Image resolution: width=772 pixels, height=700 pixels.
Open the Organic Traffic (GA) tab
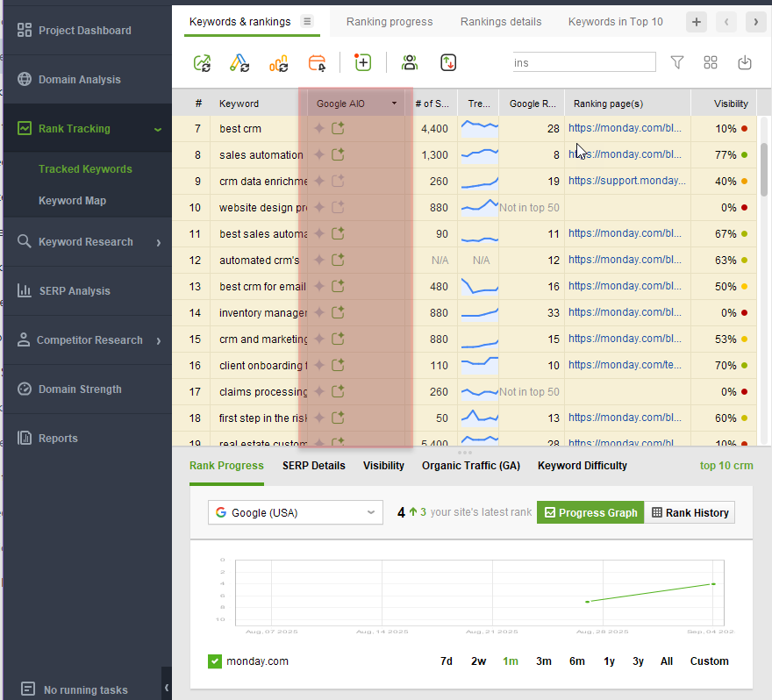point(471,466)
